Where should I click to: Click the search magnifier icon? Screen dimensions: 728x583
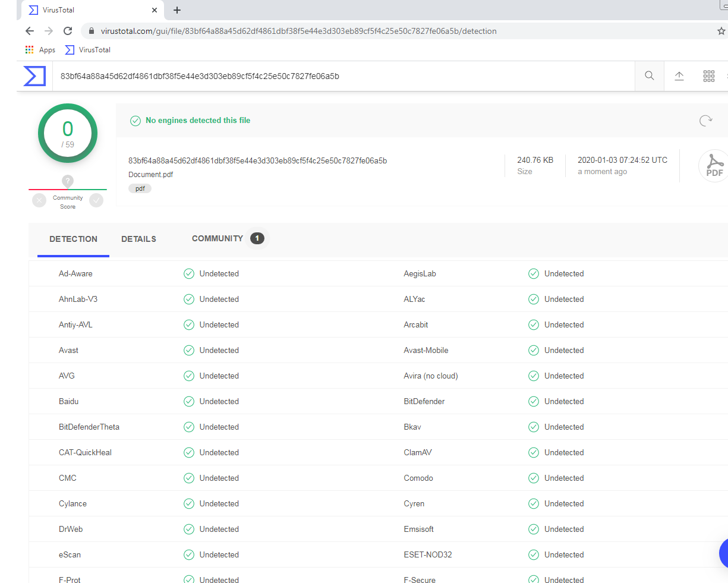(650, 75)
